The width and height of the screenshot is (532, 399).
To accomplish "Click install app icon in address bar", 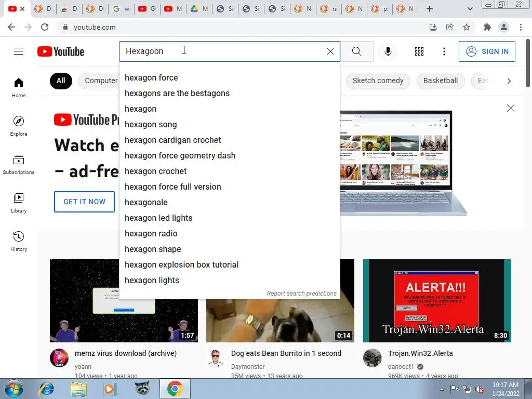I will click(433, 27).
